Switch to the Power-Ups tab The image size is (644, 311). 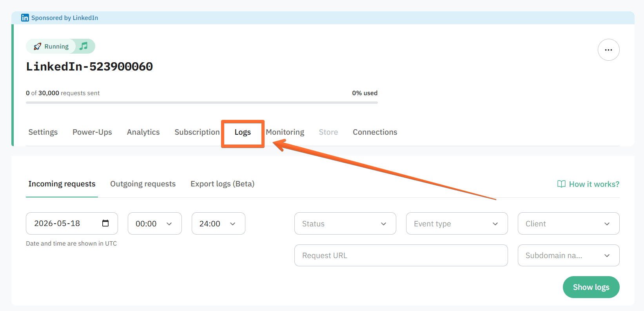pyautogui.click(x=92, y=132)
